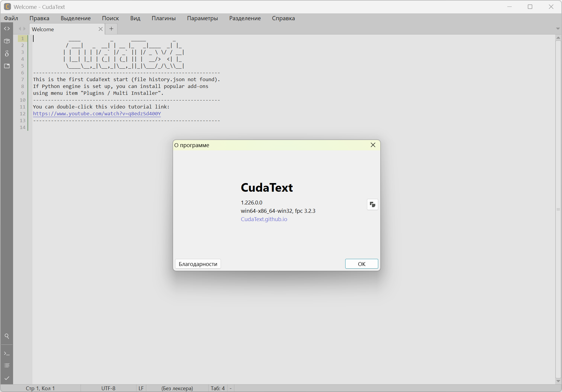Open the Справка menu
This screenshot has height=392, width=562.
click(x=283, y=18)
